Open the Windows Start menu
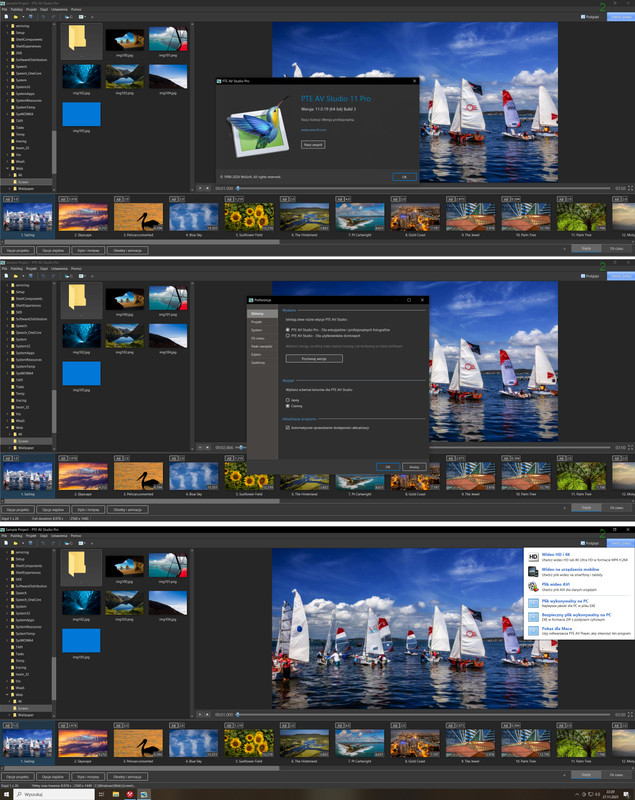635x800 pixels. (x=5, y=794)
